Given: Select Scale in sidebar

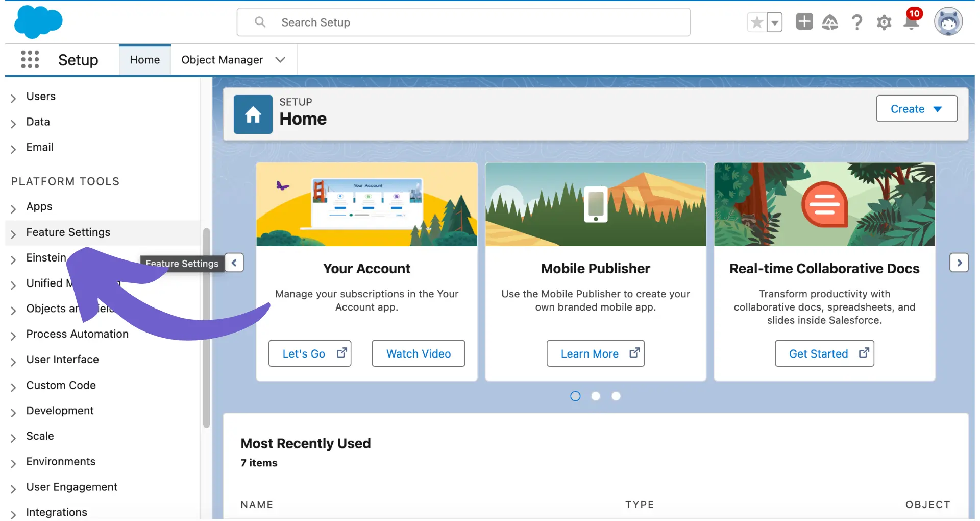Looking at the screenshot, I should 40,436.
